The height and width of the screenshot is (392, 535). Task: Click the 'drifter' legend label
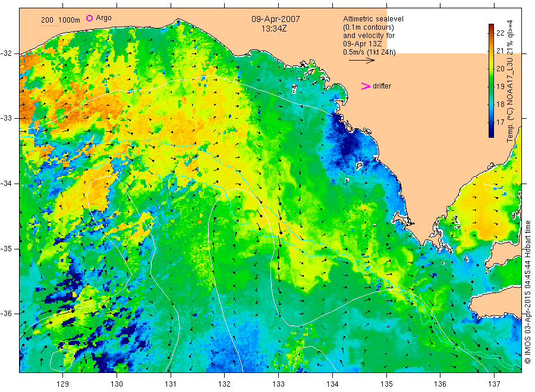click(382, 86)
